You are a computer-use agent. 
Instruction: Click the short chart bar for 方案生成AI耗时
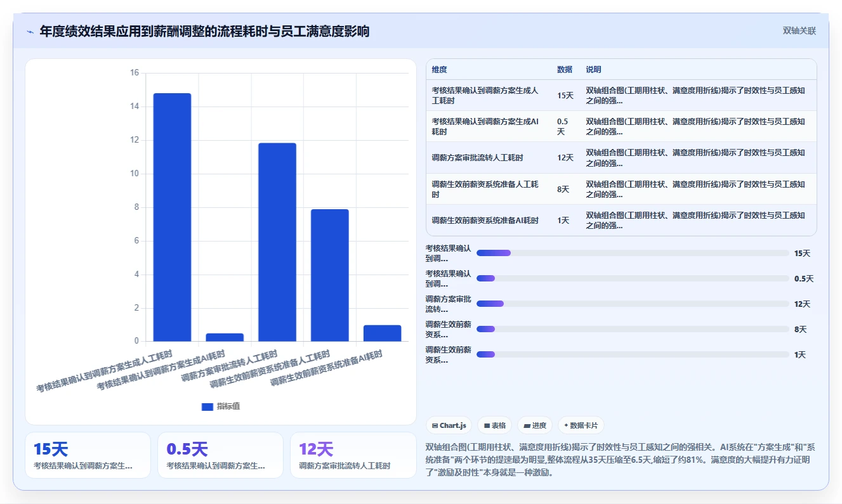(225, 337)
